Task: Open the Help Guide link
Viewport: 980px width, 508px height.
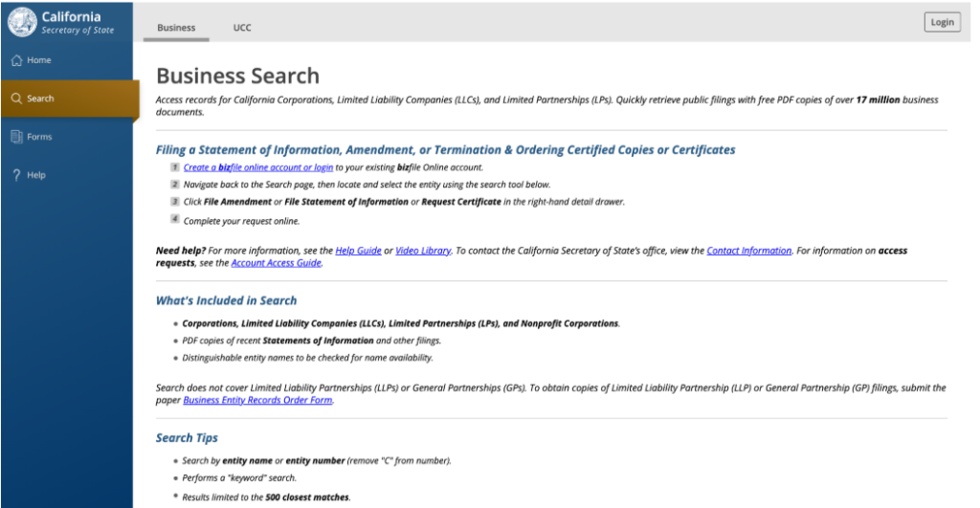Action: pyautogui.click(x=358, y=251)
